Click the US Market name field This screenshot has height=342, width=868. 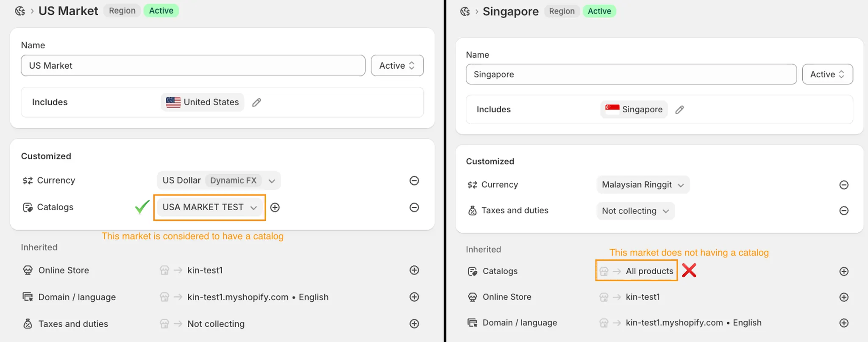tap(193, 66)
